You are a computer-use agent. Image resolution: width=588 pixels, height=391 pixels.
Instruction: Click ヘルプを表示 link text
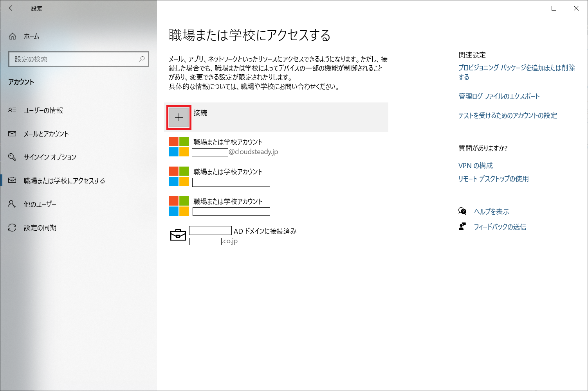(x=492, y=212)
